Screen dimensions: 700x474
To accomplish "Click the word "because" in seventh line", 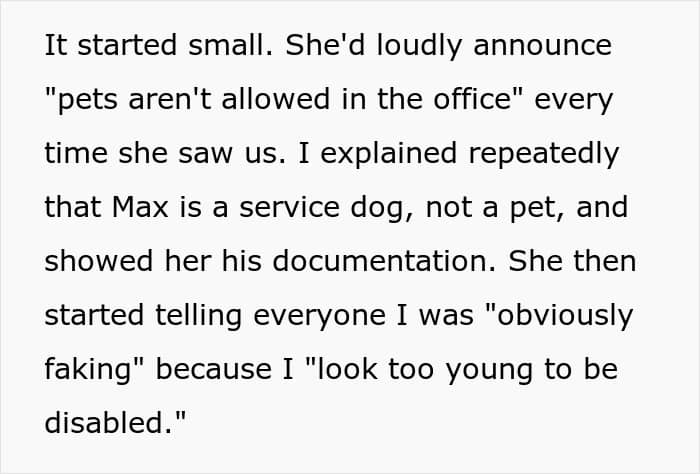I will [x=213, y=370].
